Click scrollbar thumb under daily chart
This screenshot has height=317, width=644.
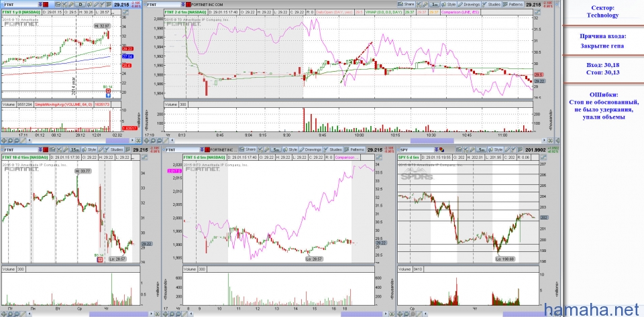(x=117, y=141)
